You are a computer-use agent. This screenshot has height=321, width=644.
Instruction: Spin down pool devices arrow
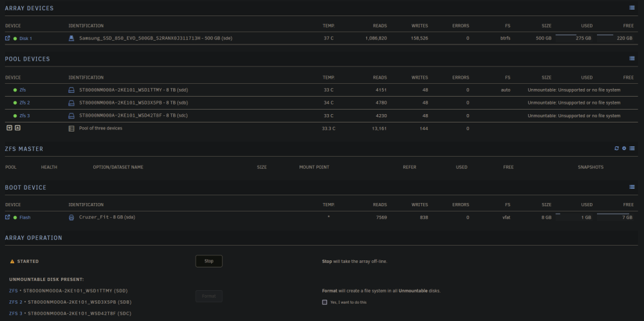click(10, 128)
